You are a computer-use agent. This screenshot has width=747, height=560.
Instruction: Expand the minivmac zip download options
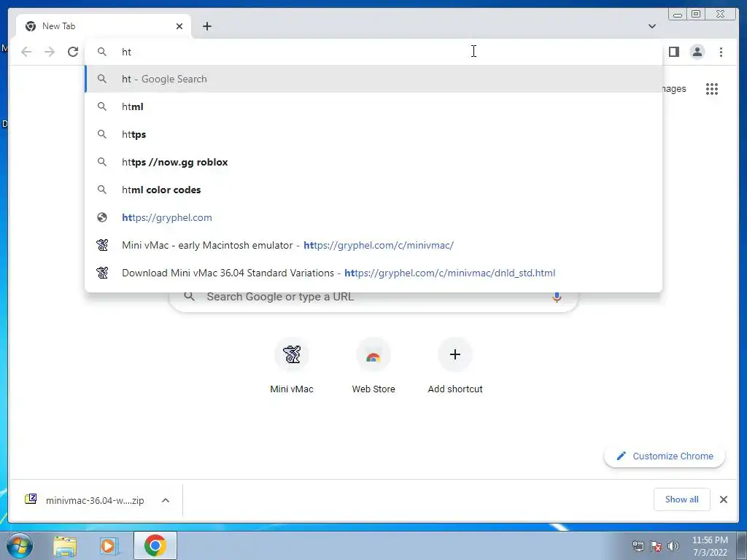click(166, 500)
